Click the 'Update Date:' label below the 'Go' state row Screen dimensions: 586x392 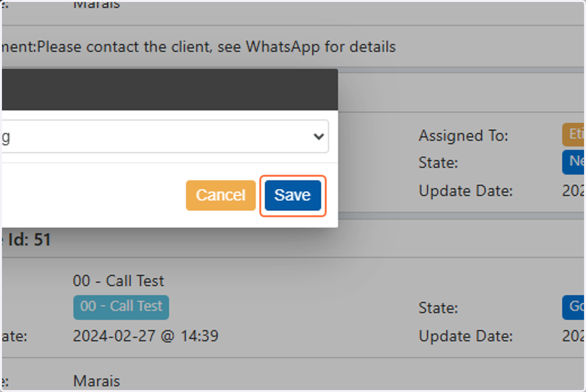[x=465, y=336]
